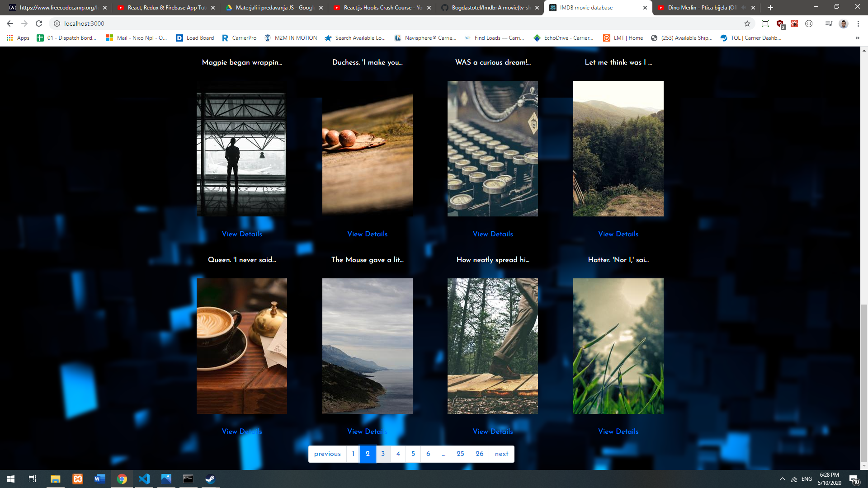The image size is (868, 488).
Task: Open View Details under typewriter image
Action: tap(493, 234)
